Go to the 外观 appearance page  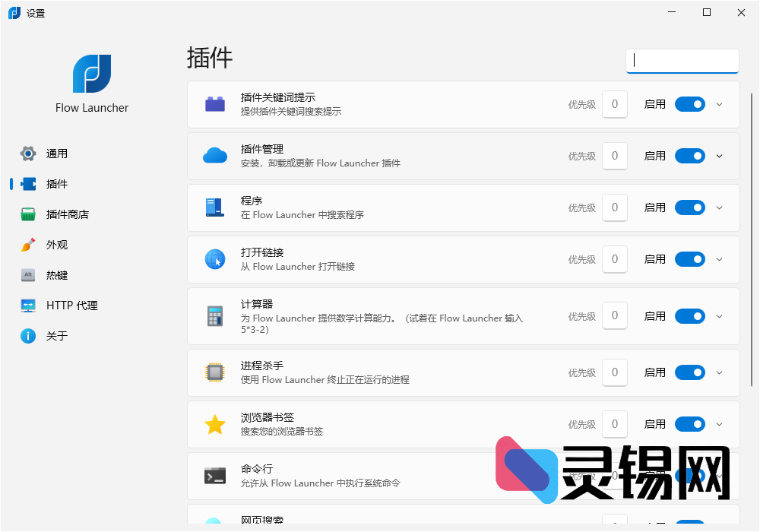56,245
